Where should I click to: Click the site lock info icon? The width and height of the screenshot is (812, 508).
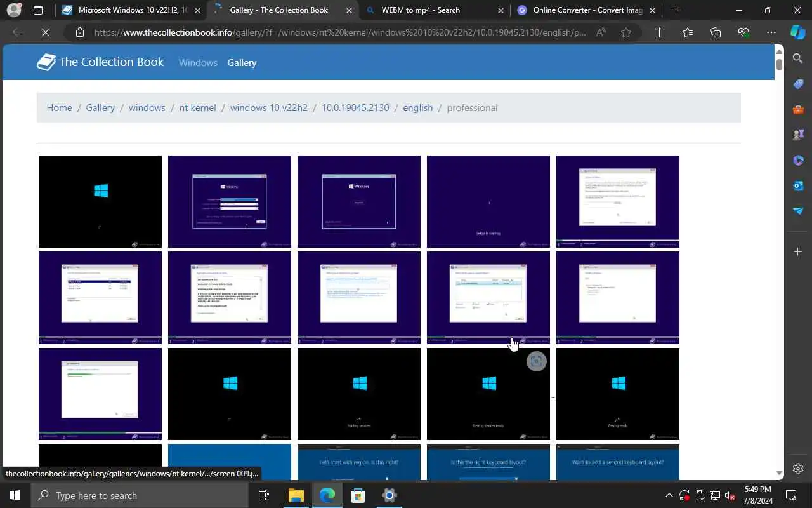pyautogui.click(x=79, y=32)
